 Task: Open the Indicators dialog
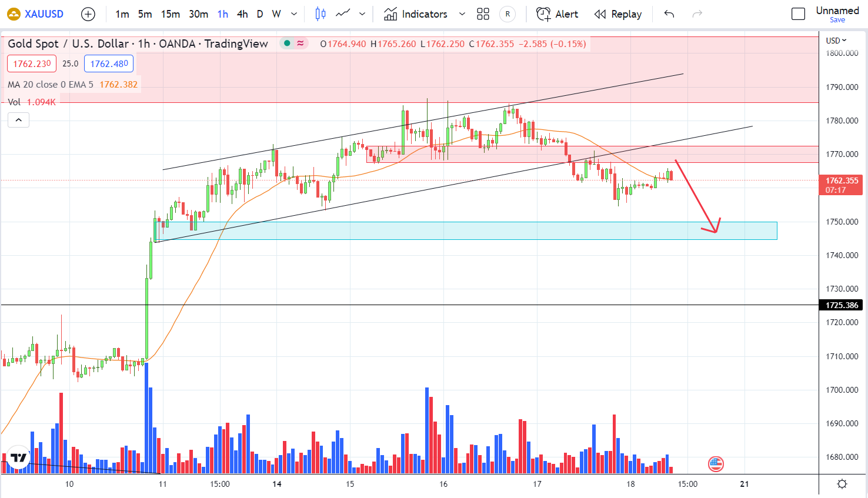point(416,14)
